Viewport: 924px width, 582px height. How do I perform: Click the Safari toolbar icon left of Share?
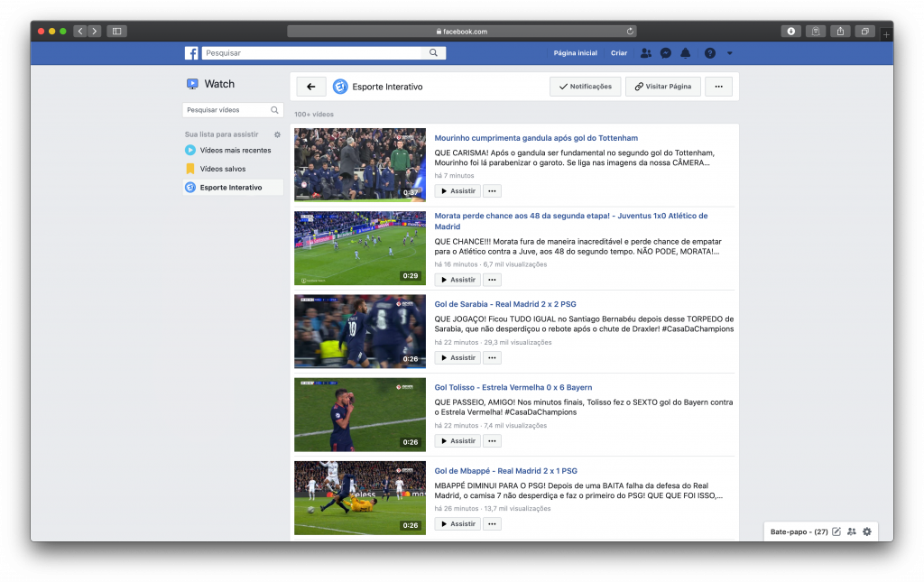click(816, 32)
